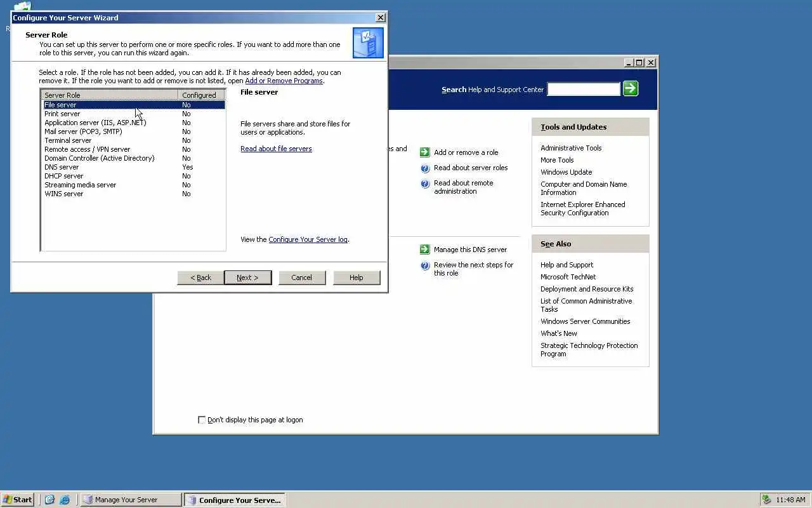Select the DNS server role
Viewport: 812px width, 508px height.
click(x=134, y=167)
